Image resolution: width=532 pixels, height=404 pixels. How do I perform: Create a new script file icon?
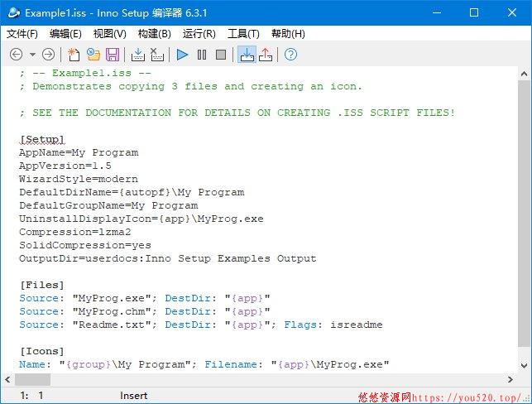click(x=74, y=55)
